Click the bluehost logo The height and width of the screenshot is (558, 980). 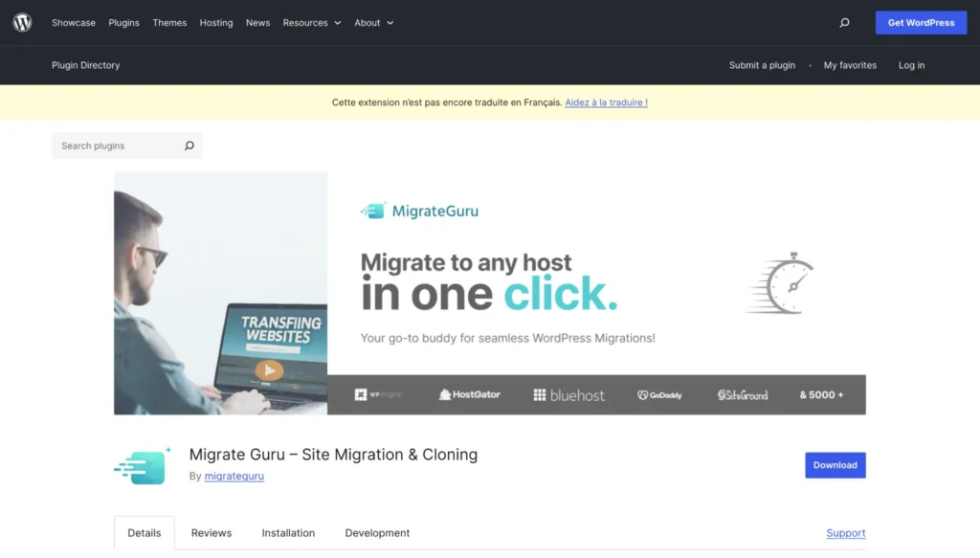(568, 395)
